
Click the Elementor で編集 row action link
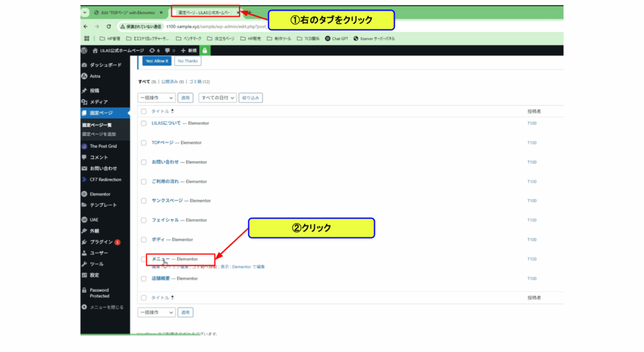(x=248, y=267)
